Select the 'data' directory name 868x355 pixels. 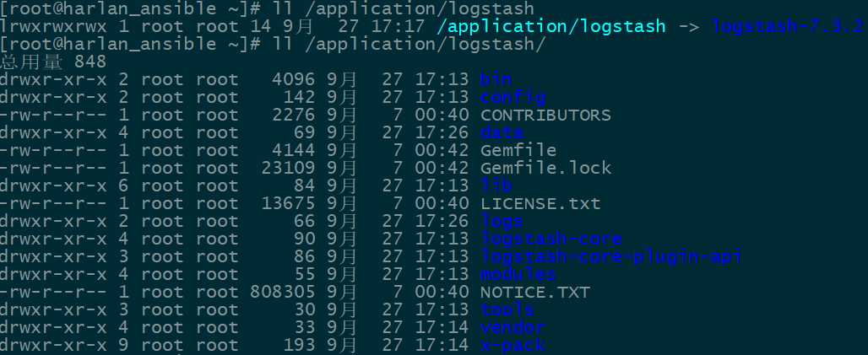(502, 132)
